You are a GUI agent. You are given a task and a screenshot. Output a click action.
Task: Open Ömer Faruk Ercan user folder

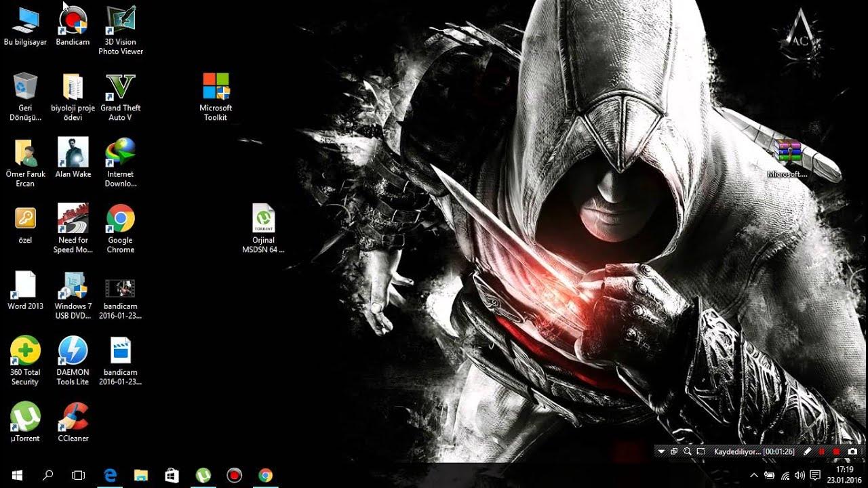(25, 163)
